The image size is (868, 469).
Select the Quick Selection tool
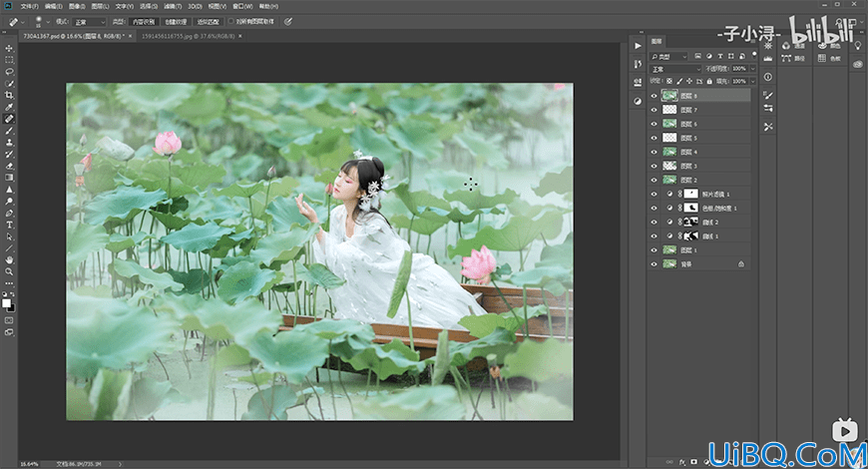click(9, 84)
